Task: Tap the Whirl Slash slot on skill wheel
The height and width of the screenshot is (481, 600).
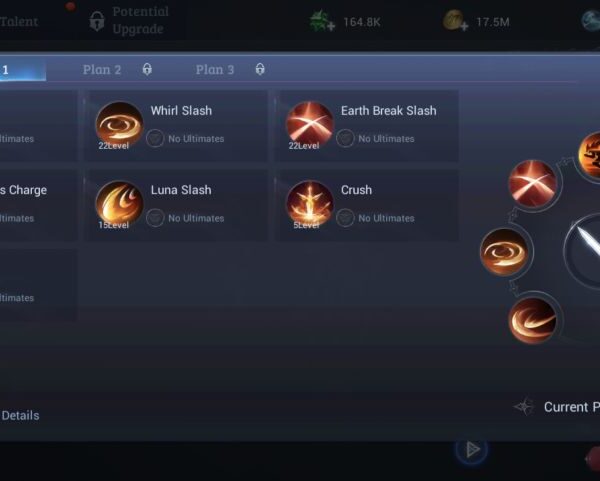Action: tap(505, 252)
